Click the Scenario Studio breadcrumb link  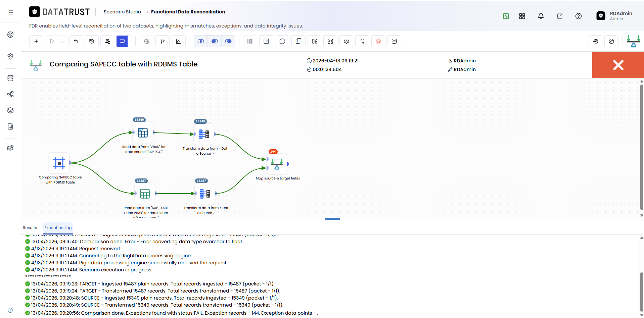coord(122,12)
